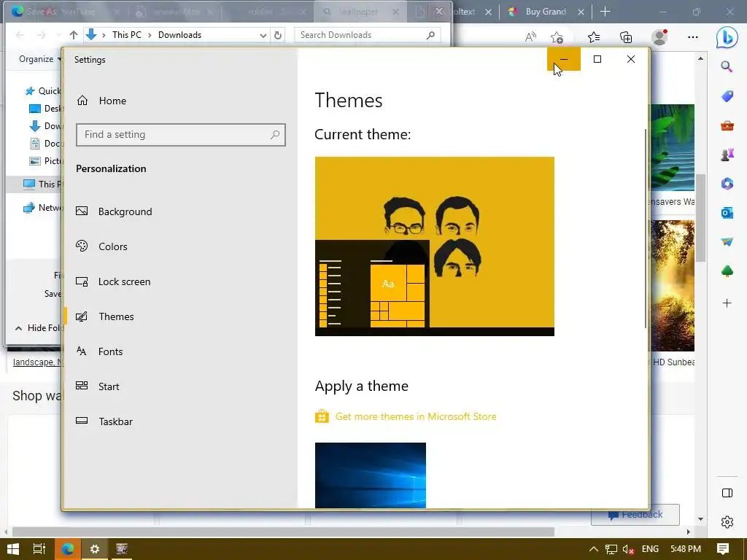The width and height of the screenshot is (747, 560).
Task: Select Themes in the sidebar
Action: point(105,316)
